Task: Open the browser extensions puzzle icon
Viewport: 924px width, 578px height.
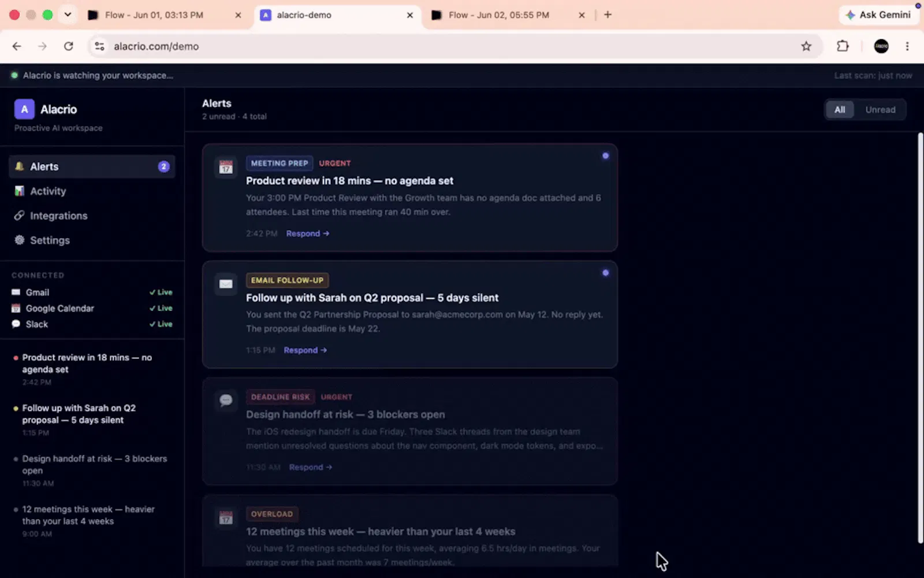Action: [843, 46]
